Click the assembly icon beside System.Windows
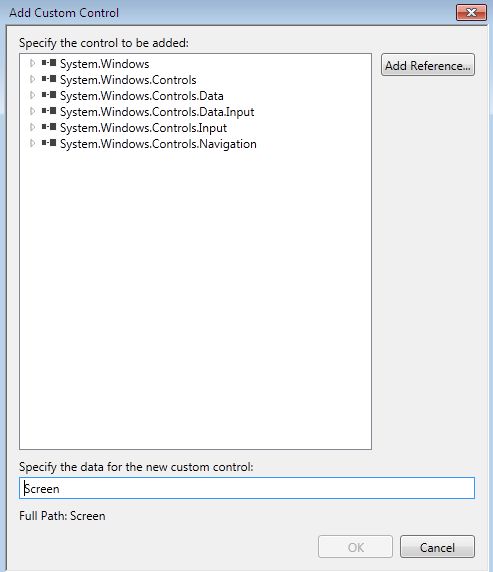493x572 pixels. (49, 63)
